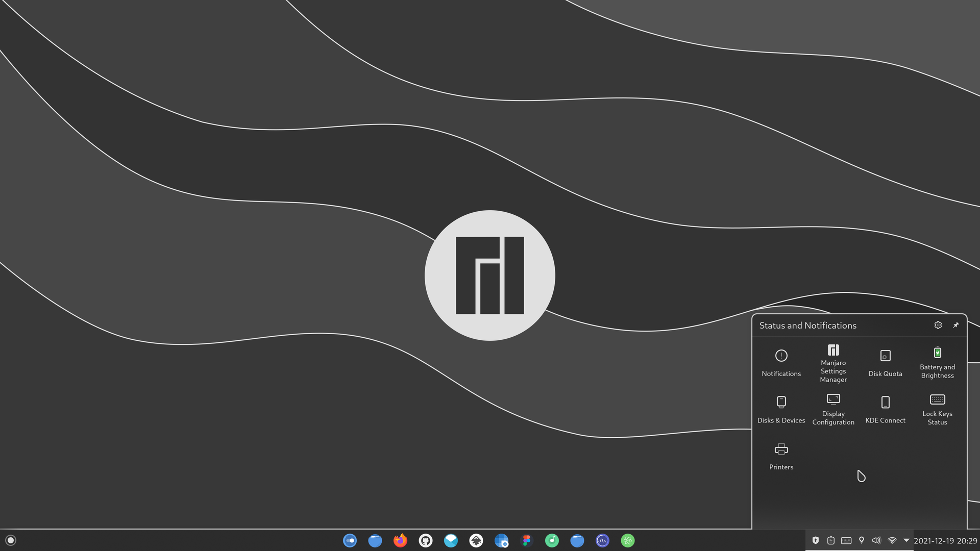
Task: Launch Figma from the taskbar
Action: click(x=527, y=540)
